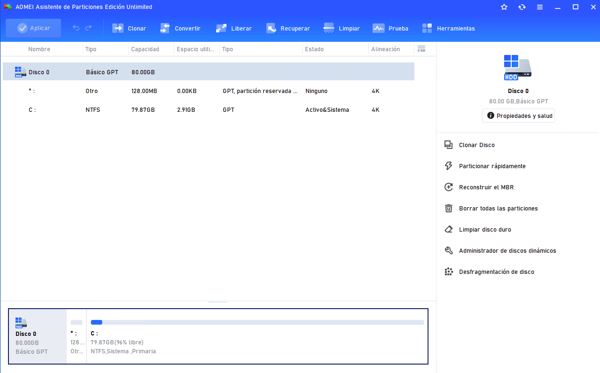Click the Clonar Disco icon
600x373 pixels.
point(448,145)
